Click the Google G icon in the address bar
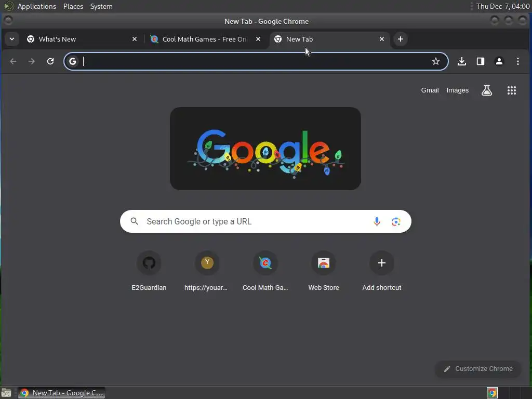Screen dimensions: 532x399 pyautogui.click(x=73, y=61)
